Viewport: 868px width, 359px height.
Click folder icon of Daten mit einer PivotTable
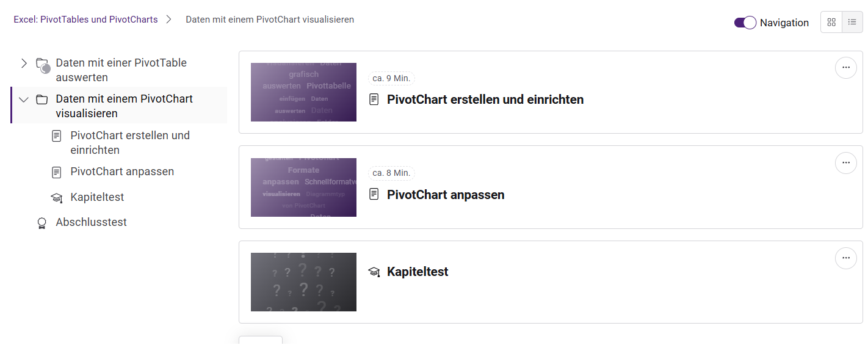click(x=42, y=65)
